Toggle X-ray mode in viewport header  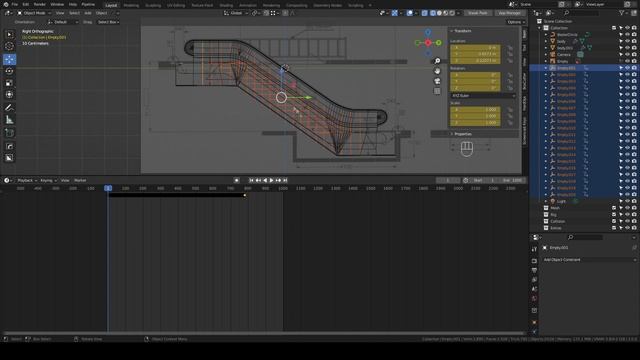[x=424, y=13]
